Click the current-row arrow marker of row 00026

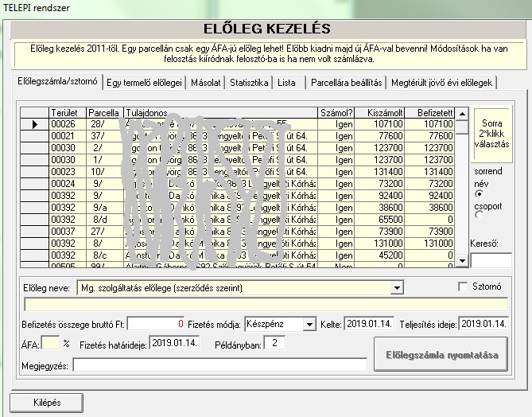pyautogui.click(x=35, y=124)
